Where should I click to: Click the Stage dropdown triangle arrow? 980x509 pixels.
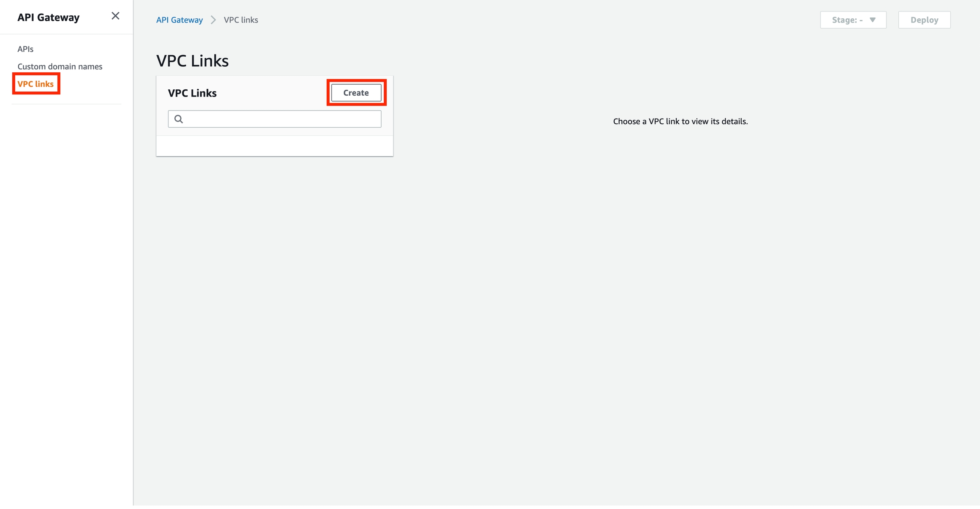872,20
